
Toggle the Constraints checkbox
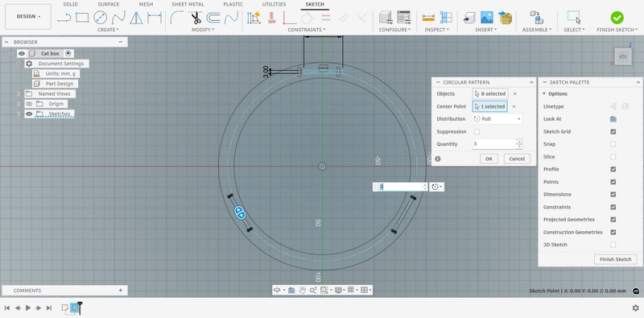click(613, 207)
